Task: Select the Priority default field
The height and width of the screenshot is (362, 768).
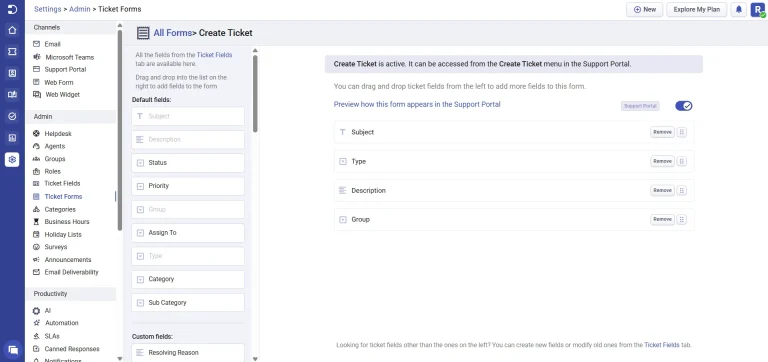Action: (x=188, y=186)
